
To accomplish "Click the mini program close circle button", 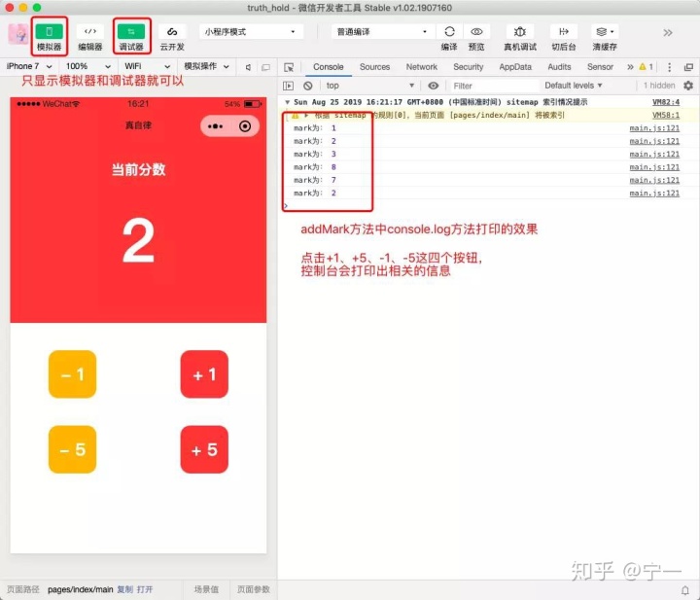I will [245, 126].
